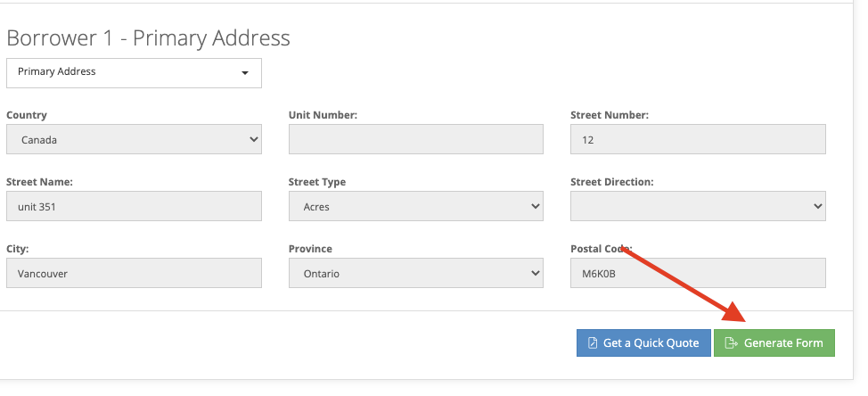Image resolution: width=868 pixels, height=396 pixels.
Task: Open the empty Street Direction dropdown
Action: [698, 206]
